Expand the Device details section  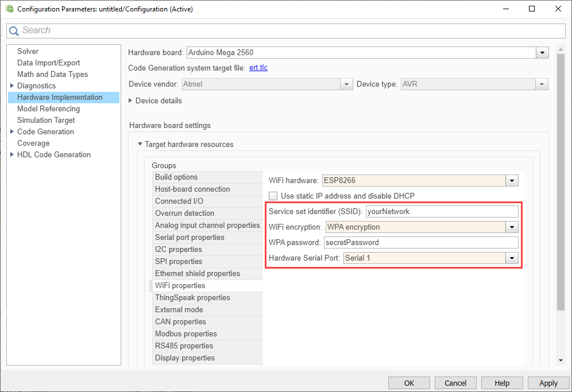point(130,101)
